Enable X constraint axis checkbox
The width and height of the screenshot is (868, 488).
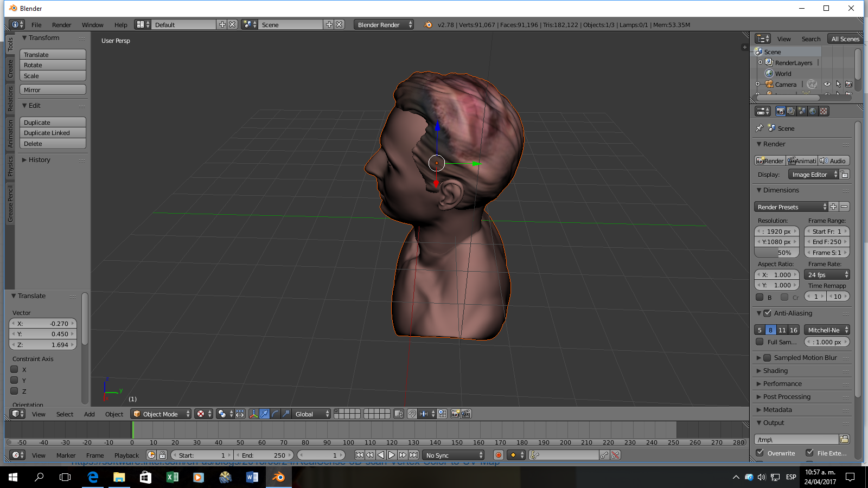pos(15,369)
